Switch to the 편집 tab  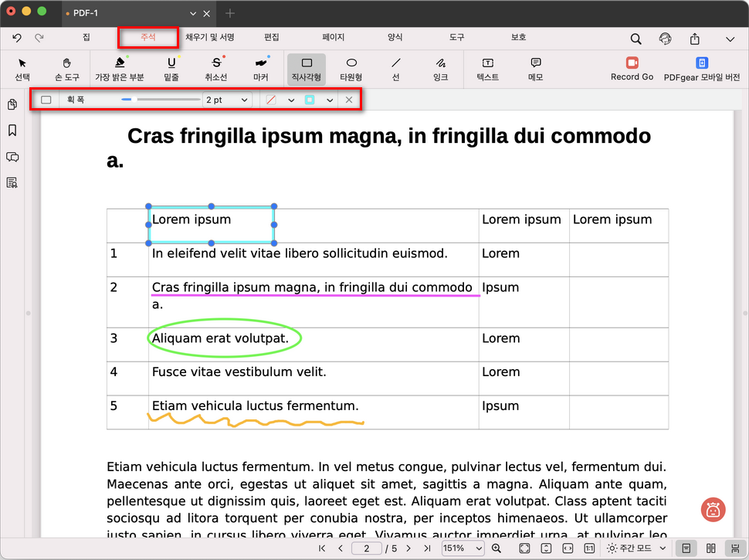(271, 37)
